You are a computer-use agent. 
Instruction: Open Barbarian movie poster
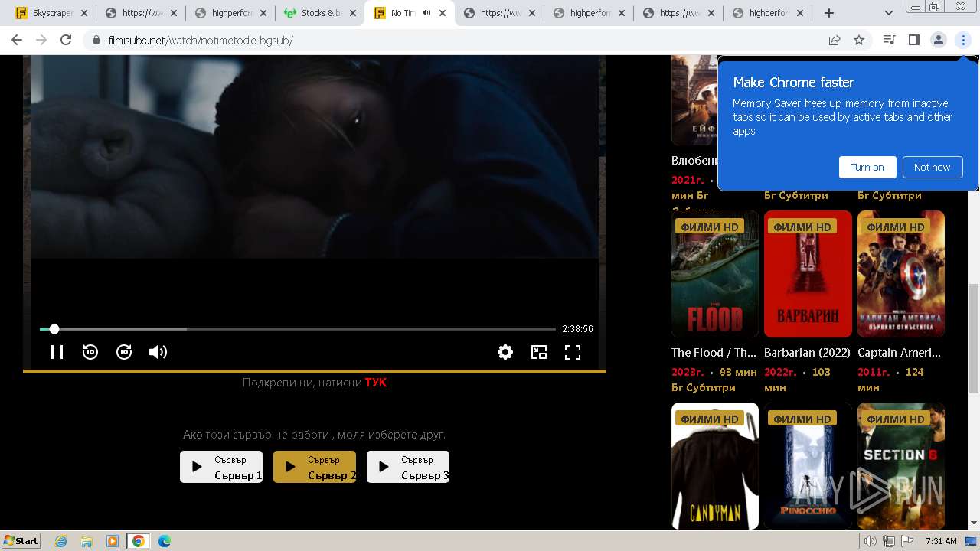point(808,274)
